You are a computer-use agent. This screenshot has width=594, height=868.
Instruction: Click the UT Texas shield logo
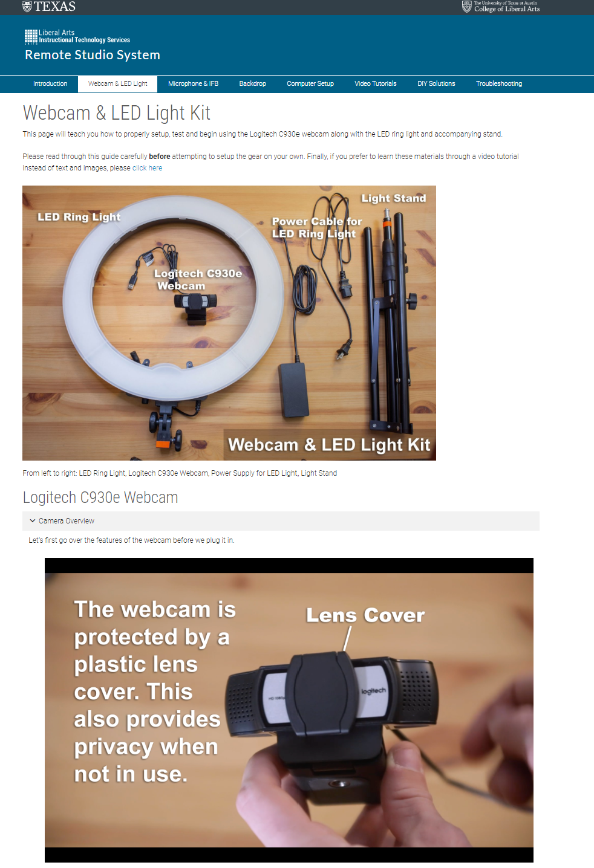pyautogui.click(x=27, y=7)
